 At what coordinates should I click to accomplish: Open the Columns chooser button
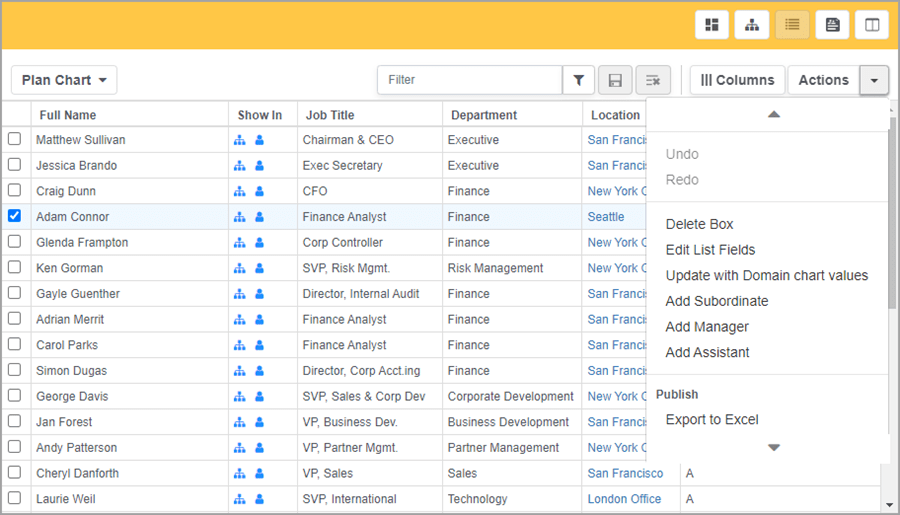click(738, 80)
